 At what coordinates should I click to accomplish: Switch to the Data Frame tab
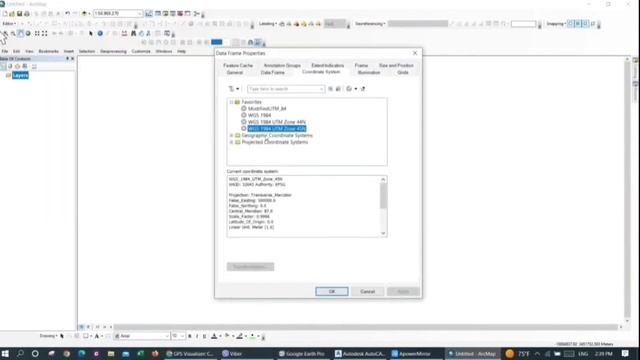[273, 73]
